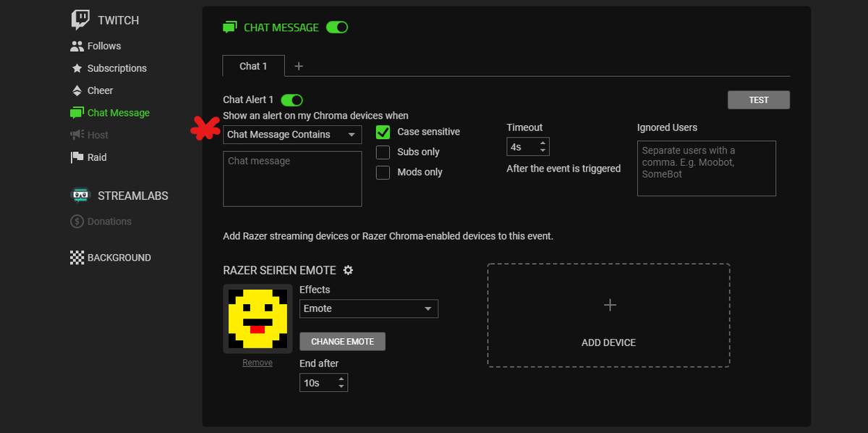The height and width of the screenshot is (433, 868).
Task: Open Raid in the sidebar
Action: click(97, 157)
